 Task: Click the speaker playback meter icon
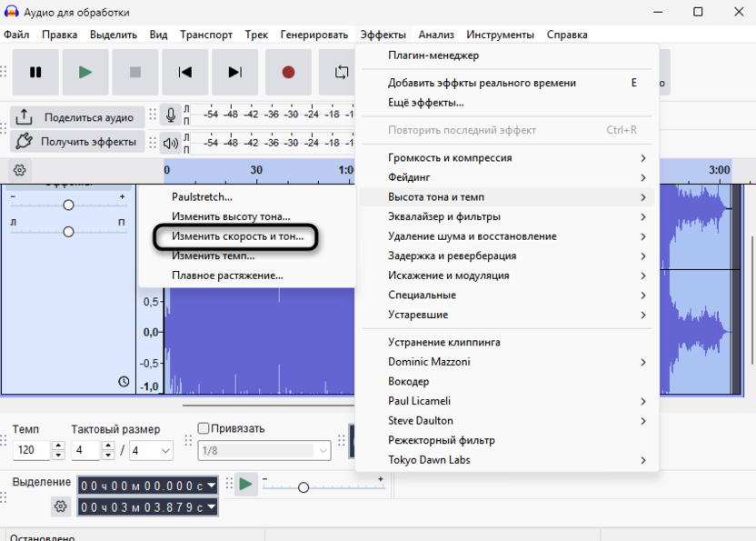(x=170, y=143)
